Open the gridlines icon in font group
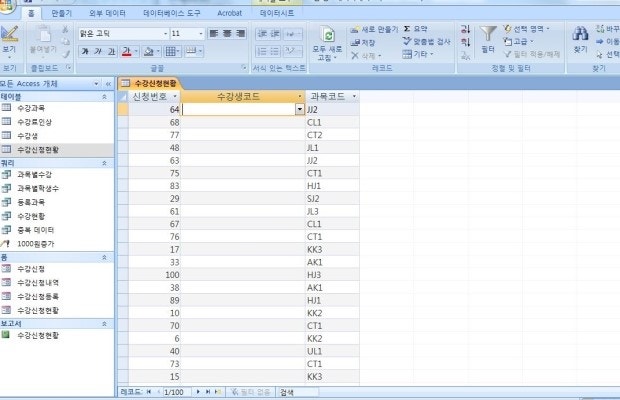This screenshot has height=400, width=620. [172, 51]
